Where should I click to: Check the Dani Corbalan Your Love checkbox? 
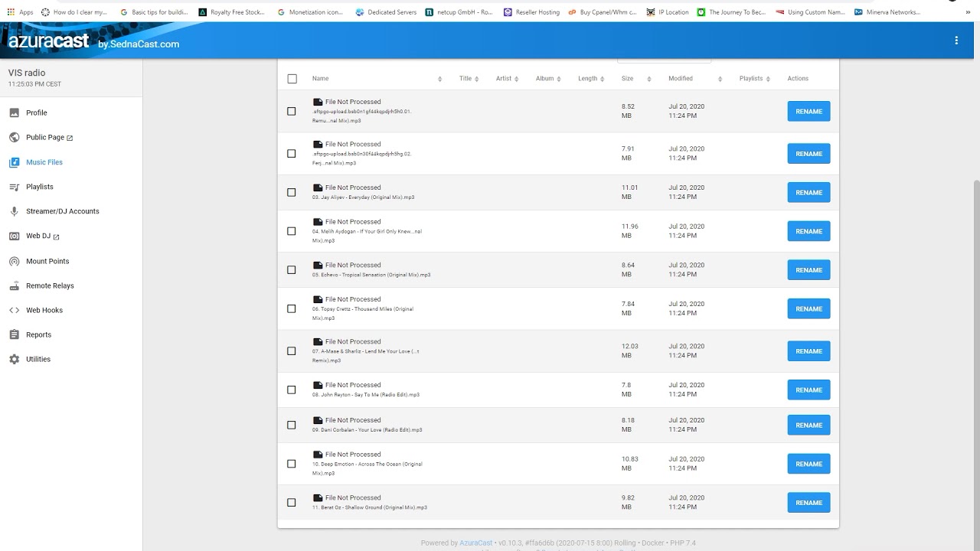291,425
